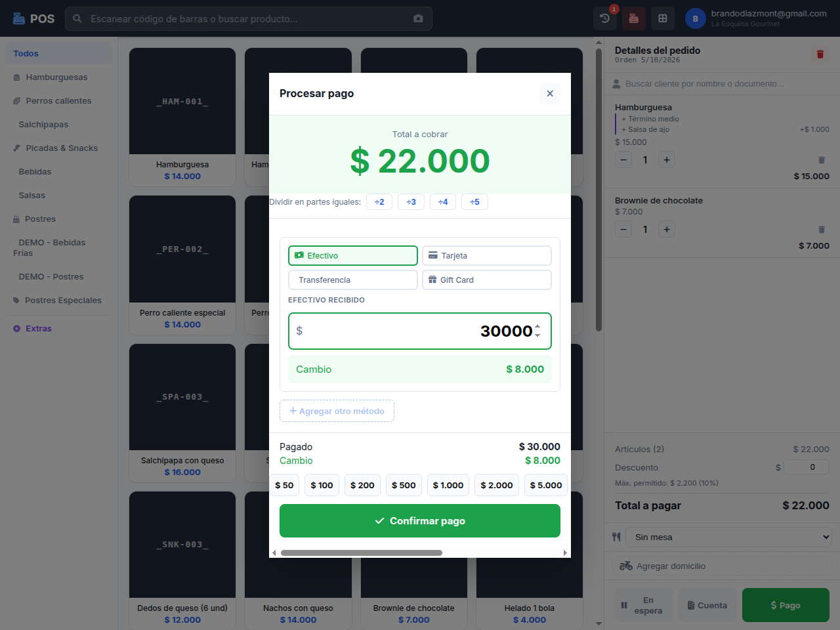Delete the order with red trash icon
Screen dimensions: 840x630
(x=820, y=54)
